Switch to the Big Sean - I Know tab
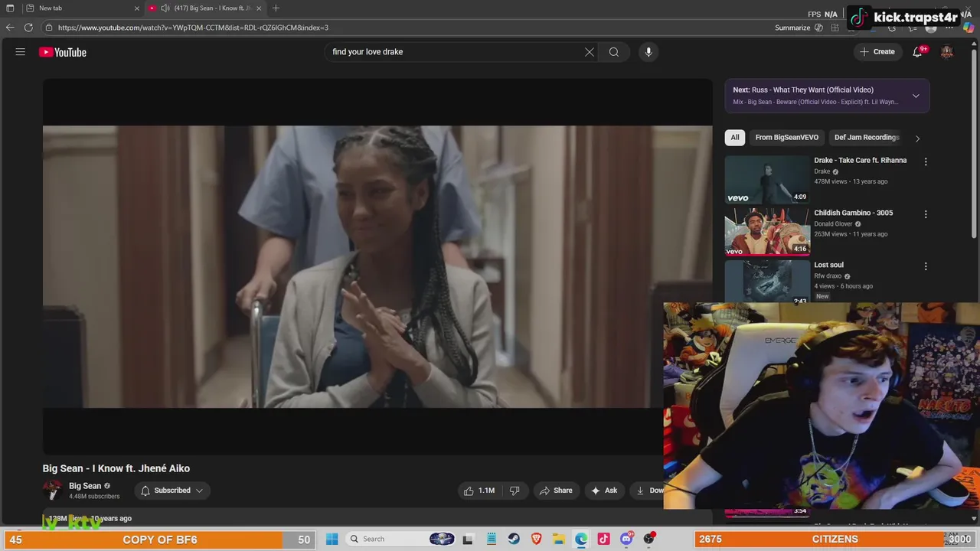Image resolution: width=980 pixels, height=551 pixels. click(205, 8)
